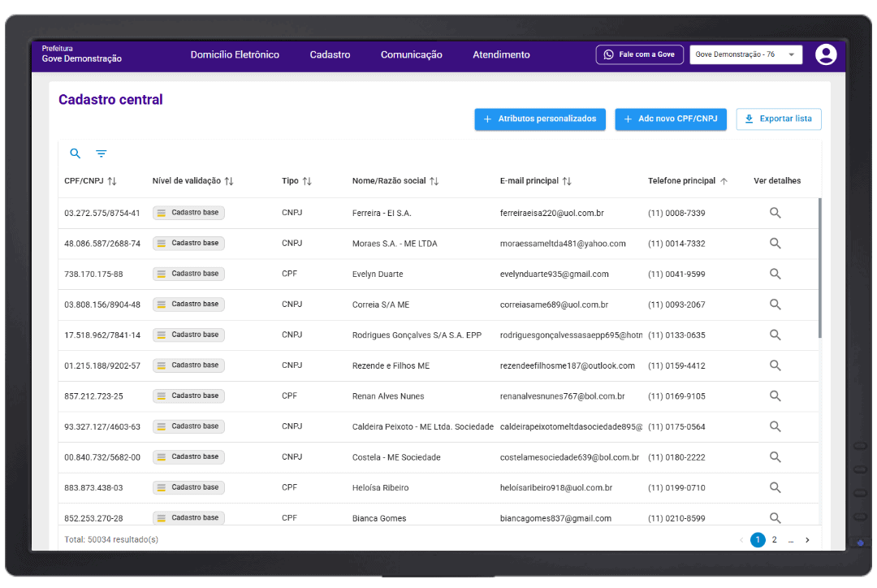View details for Evelyn Duarte

775,274
